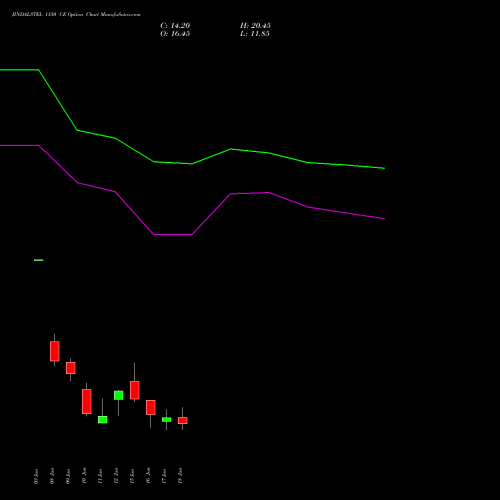
Task: Click the 08 Jan date label
Action: point(52,476)
